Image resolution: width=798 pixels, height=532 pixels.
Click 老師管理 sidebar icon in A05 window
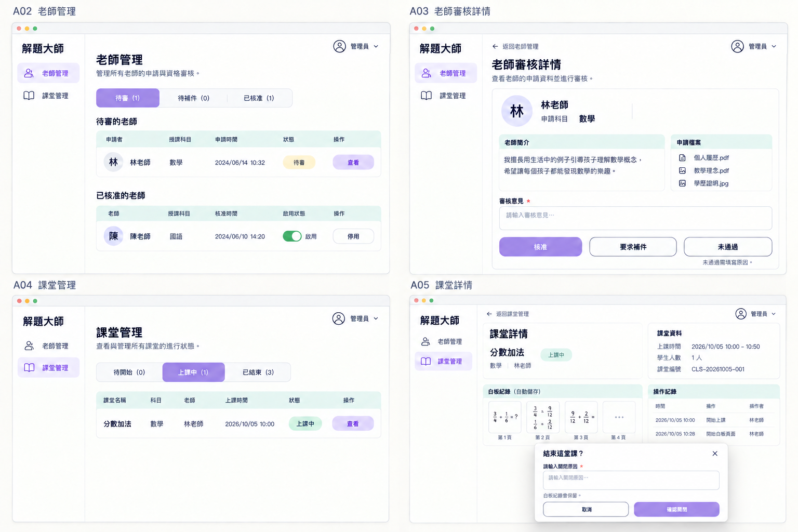click(425, 341)
